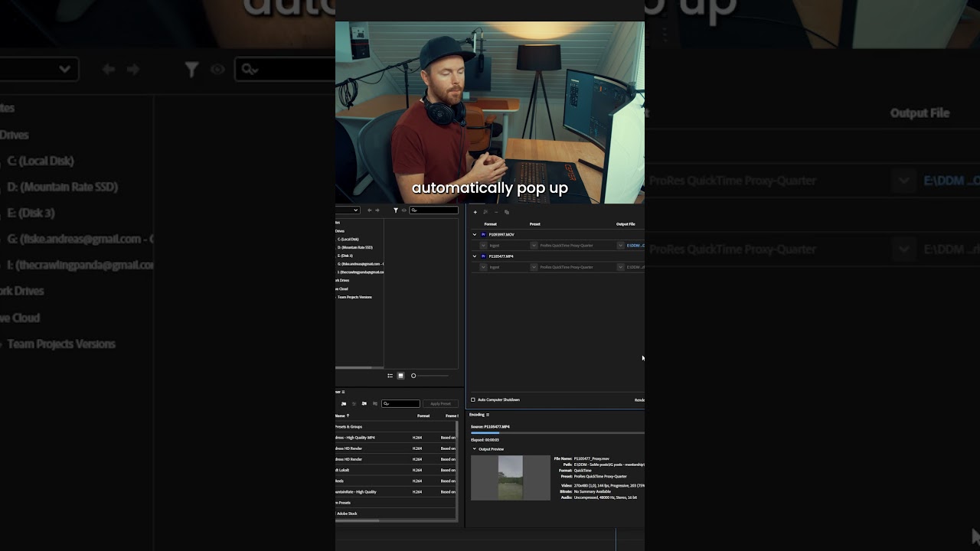Click the Media Browser search field
The height and width of the screenshot is (551, 980).
click(x=434, y=210)
